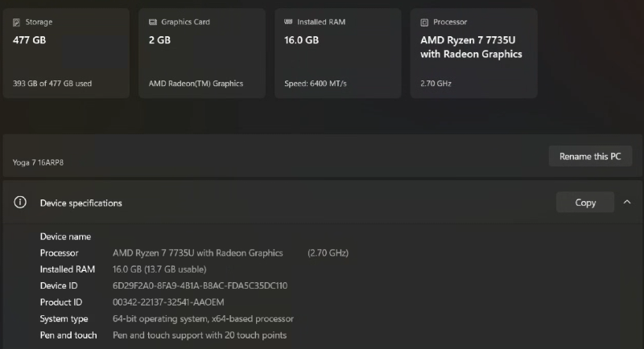Click the Yoga 7 16ARP8 model name

tap(39, 162)
